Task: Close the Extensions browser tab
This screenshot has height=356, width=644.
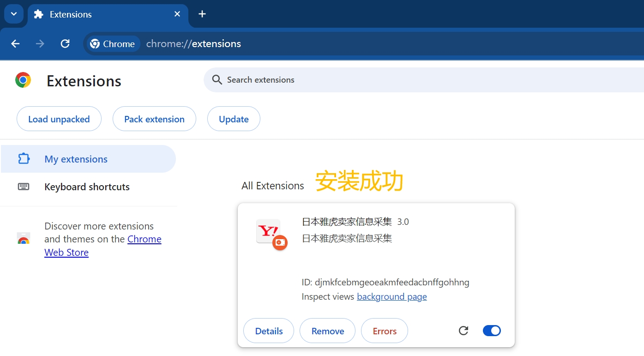Action: click(177, 14)
